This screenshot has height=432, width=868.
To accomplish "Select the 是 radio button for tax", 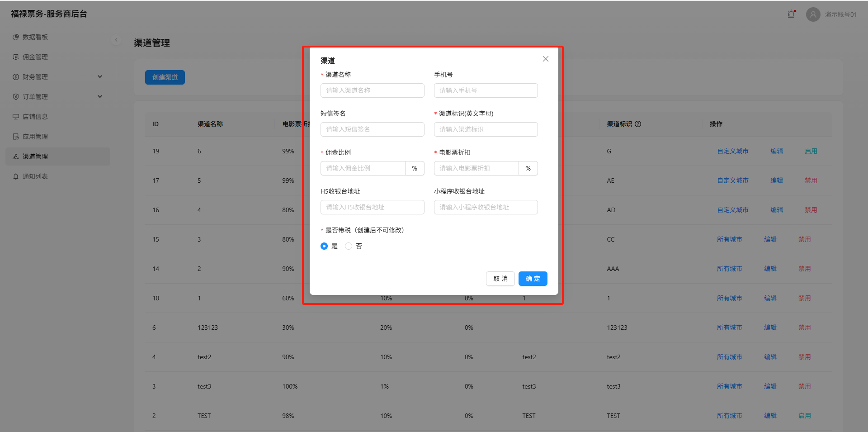I will point(324,246).
